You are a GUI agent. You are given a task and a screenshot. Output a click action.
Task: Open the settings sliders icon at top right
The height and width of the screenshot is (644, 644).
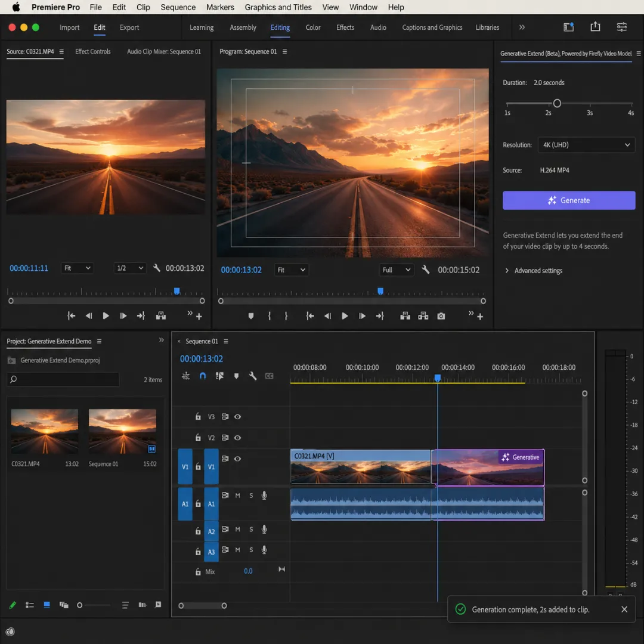[622, 27]
